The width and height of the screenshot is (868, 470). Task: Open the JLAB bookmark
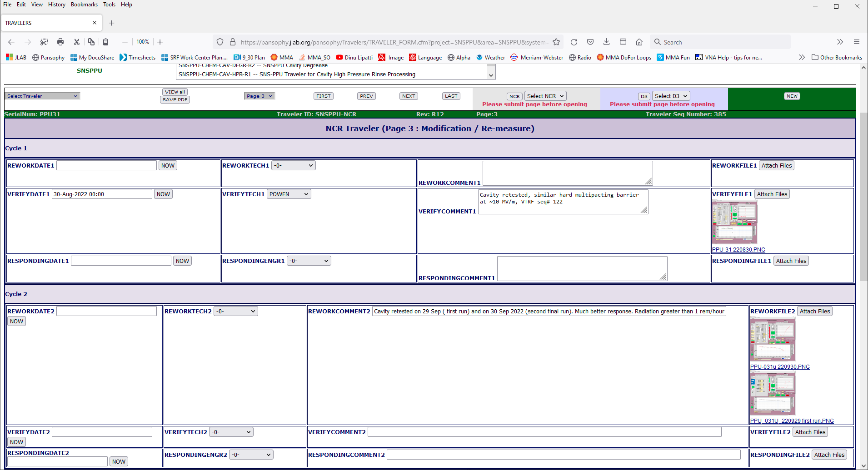tap(16, 57)
